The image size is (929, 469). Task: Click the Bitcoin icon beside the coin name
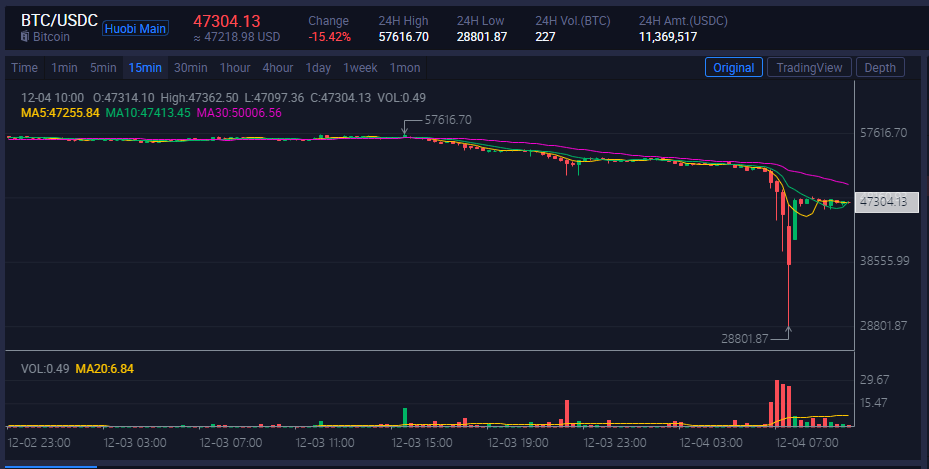pos(25,37)
